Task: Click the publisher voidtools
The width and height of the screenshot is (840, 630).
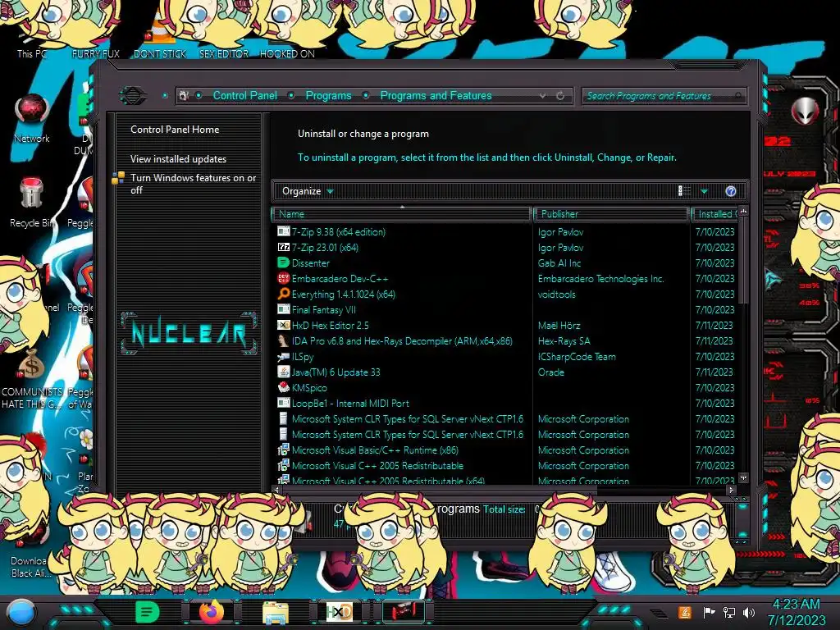Action: pyautogui.click(x=557, y=294)
